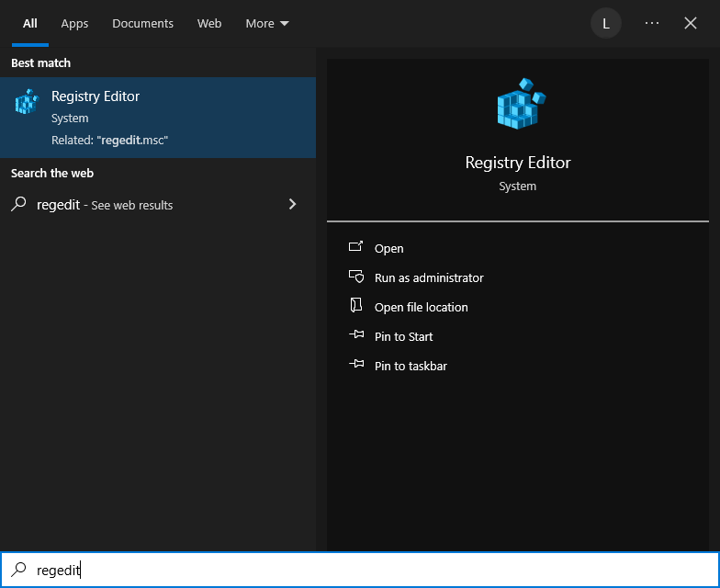This screenshot has width=720, height=588.
Task: Switch to the All tab
Action: 29,24
